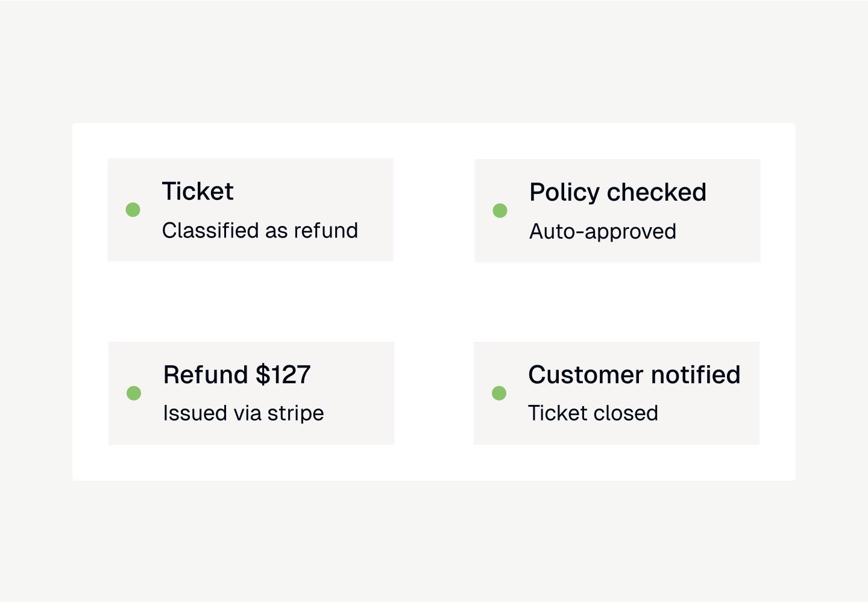The height and width of the screenshot is (602, 868).
Task: Click the green dot next to Policy checked
Action: [500, 210]
